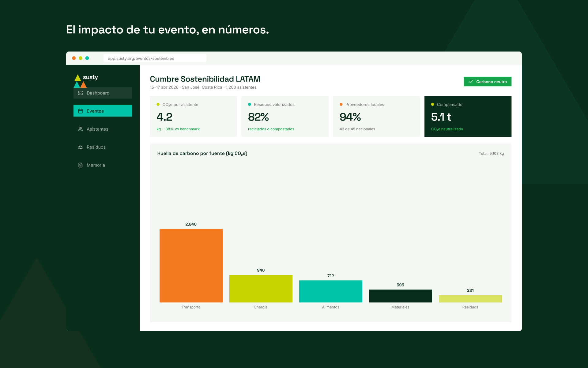Click the event date and location subtitle
Viewport: 588px width, 368px height.
coord(203,87)
